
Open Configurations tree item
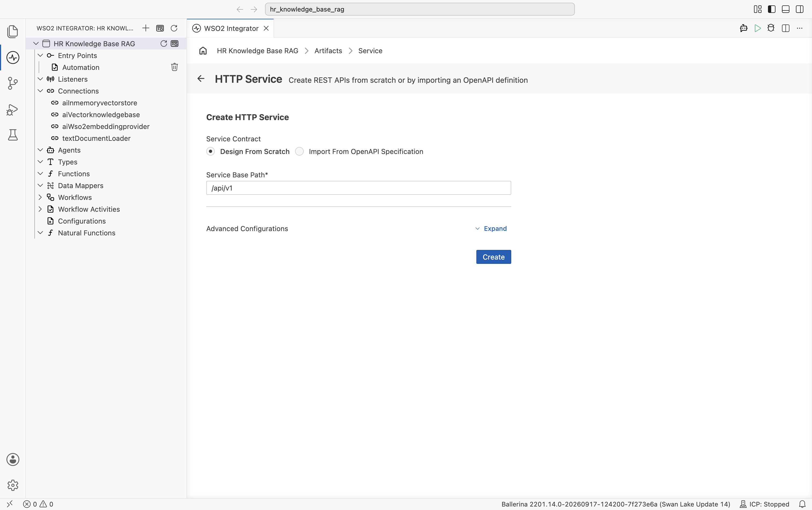82,221
